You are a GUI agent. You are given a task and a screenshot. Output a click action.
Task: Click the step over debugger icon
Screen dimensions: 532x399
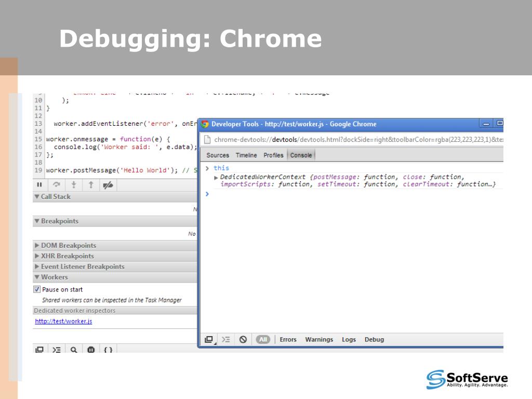(x=56, y=185)
